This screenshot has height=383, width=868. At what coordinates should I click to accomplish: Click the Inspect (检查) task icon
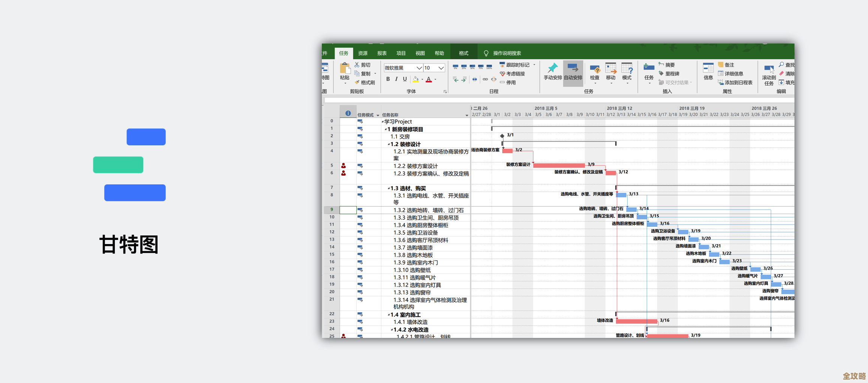pyautogui.click(x=595, y=72)
